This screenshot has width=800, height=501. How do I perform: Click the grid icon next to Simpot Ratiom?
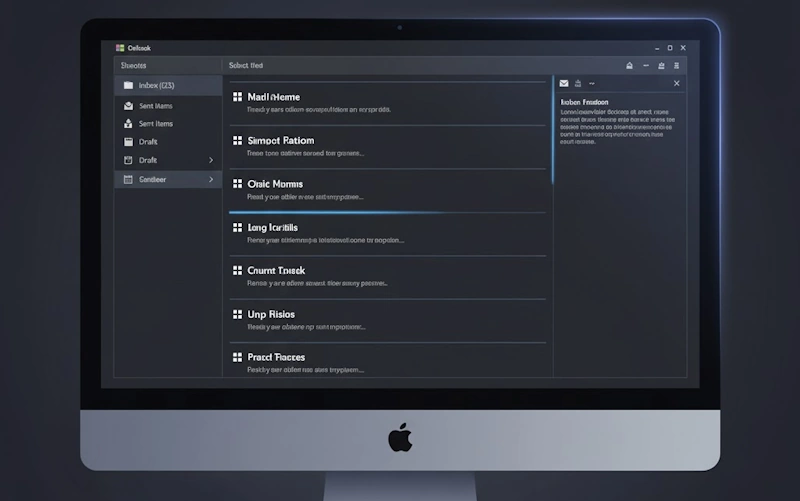click(x=237, y=141)
